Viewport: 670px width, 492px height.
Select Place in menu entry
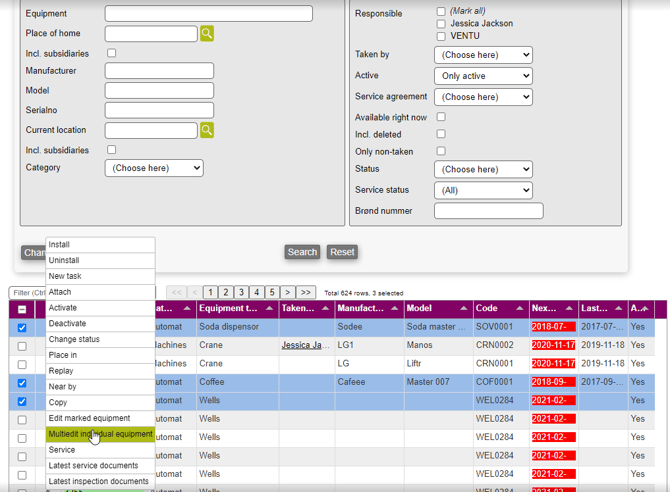coord(100,355)
